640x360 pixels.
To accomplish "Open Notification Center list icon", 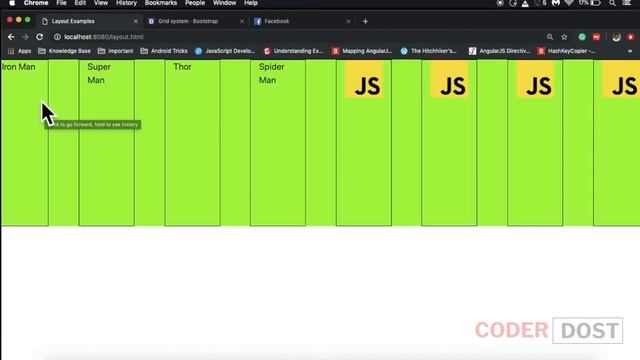I will coord(627,3).
